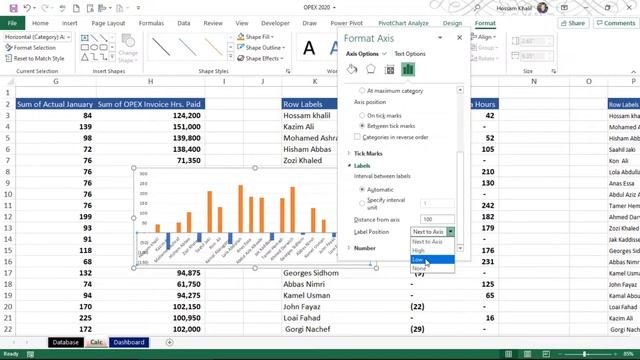Open Size & Properties tab in Format Axis
This screenshot has height=360, width=640.
389,69
